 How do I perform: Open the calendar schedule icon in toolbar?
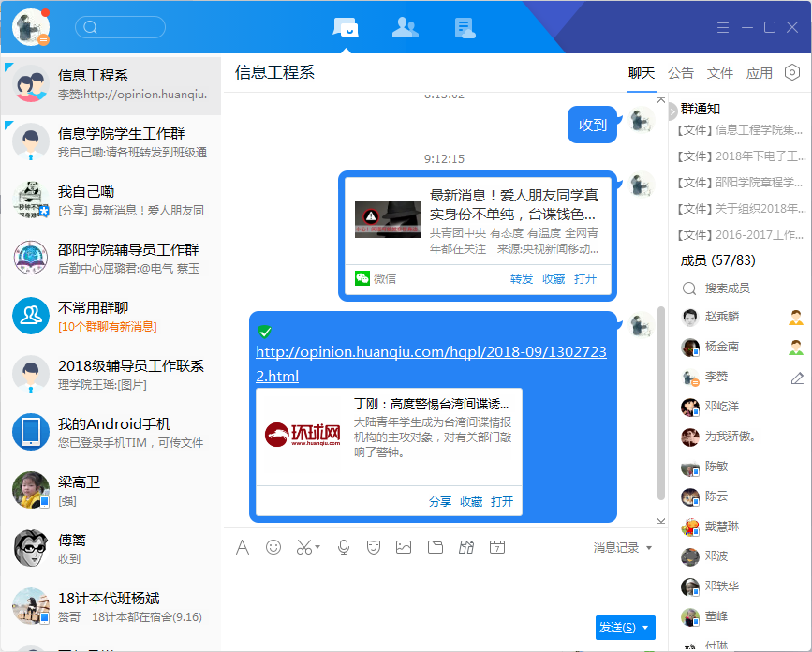point(497,547)
